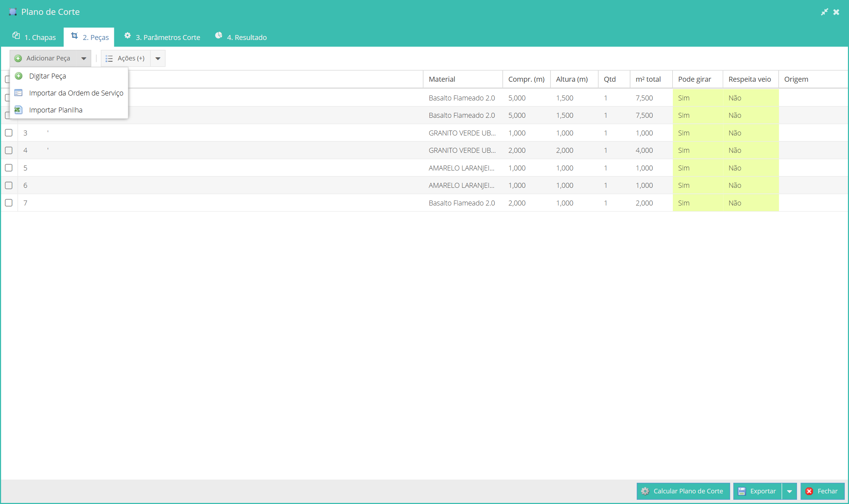This screenshot has width=849, height=504.
Task: Click the order form icon beside Importar da Ordem
Action: click(x=18, y=93)
